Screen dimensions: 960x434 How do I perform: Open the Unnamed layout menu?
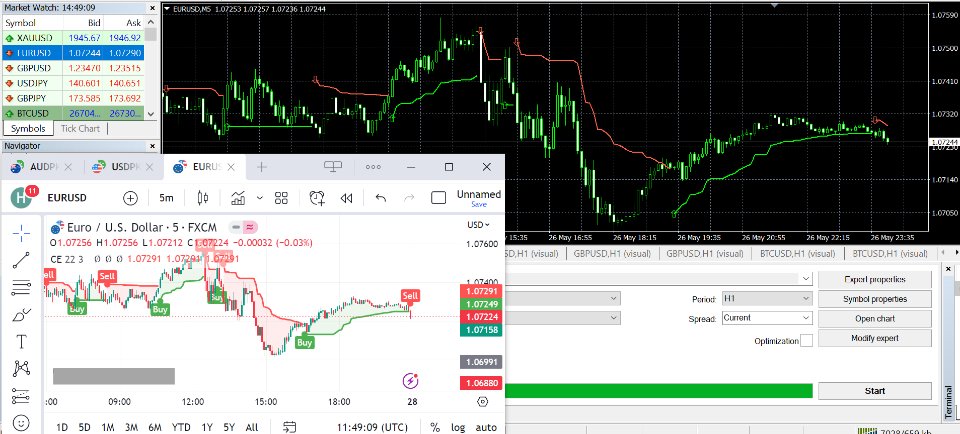479,194
